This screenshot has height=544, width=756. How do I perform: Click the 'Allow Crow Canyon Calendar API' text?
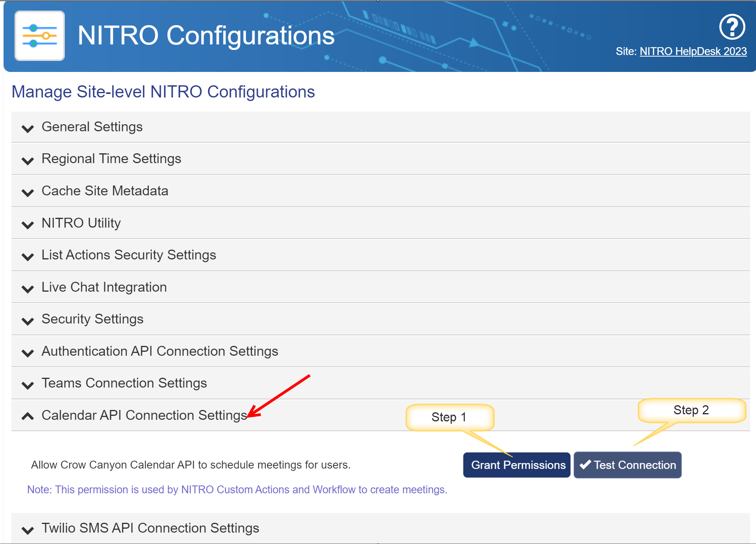[x=191, y=465]
